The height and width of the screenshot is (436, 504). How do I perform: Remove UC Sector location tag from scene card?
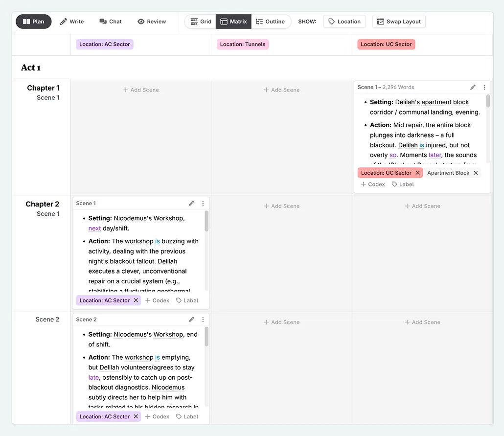point(417,173)
